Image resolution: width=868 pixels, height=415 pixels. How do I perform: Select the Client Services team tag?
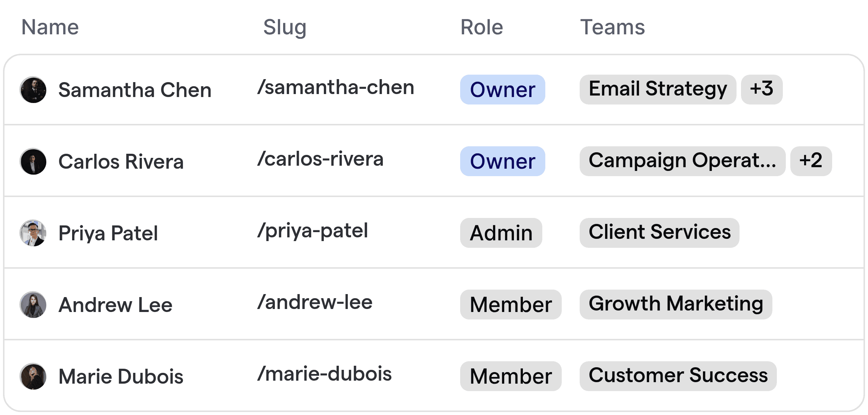[x=659, y=232]
